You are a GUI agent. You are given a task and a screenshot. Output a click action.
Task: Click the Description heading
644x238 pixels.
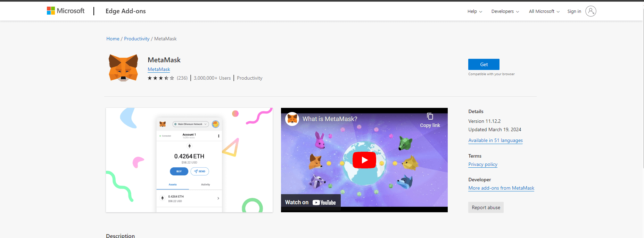coord(120,236)
